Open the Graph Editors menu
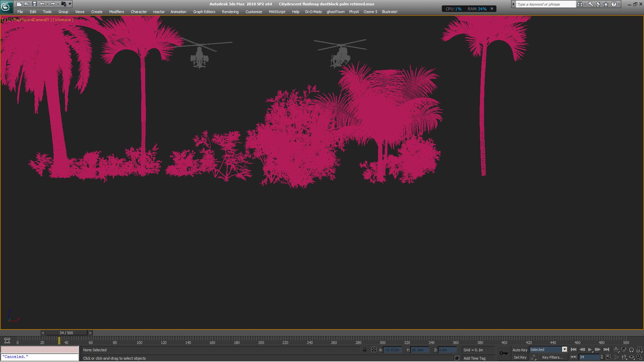This screenshot has width=644, height=362. [x=204, y=12]
